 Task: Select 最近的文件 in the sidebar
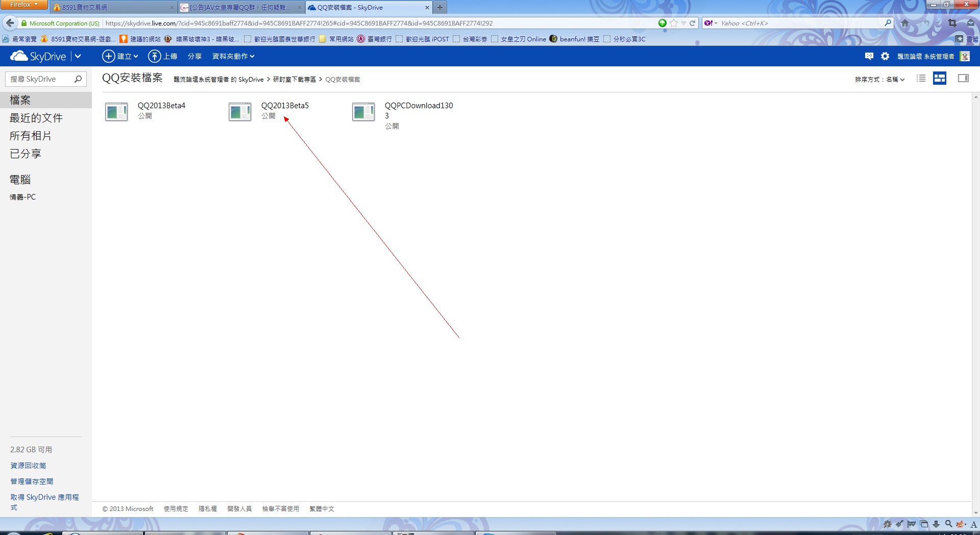pos(36,118)
